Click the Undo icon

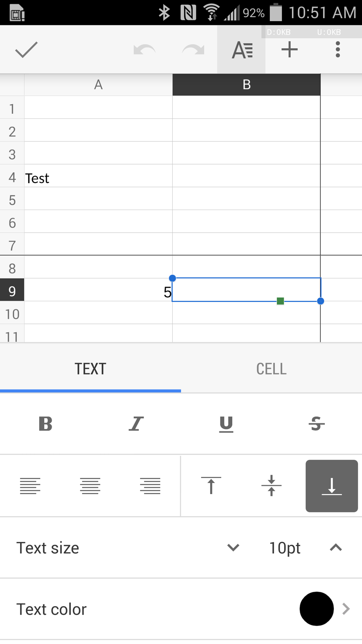coord(144,49)
